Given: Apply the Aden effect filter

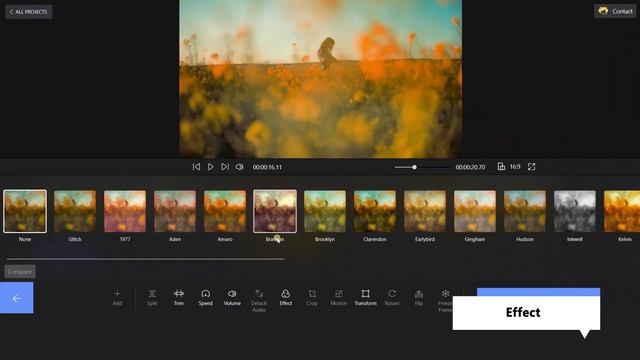Looking at the screenshot, I should 175,211.
